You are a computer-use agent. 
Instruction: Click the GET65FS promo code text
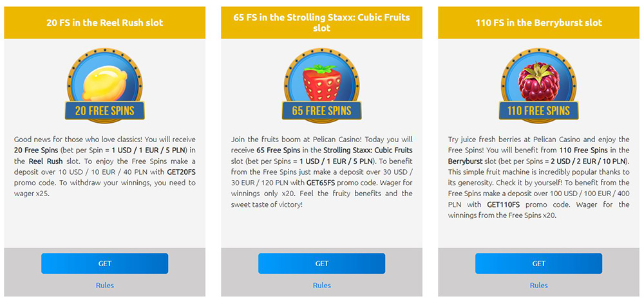pos(314,183)
